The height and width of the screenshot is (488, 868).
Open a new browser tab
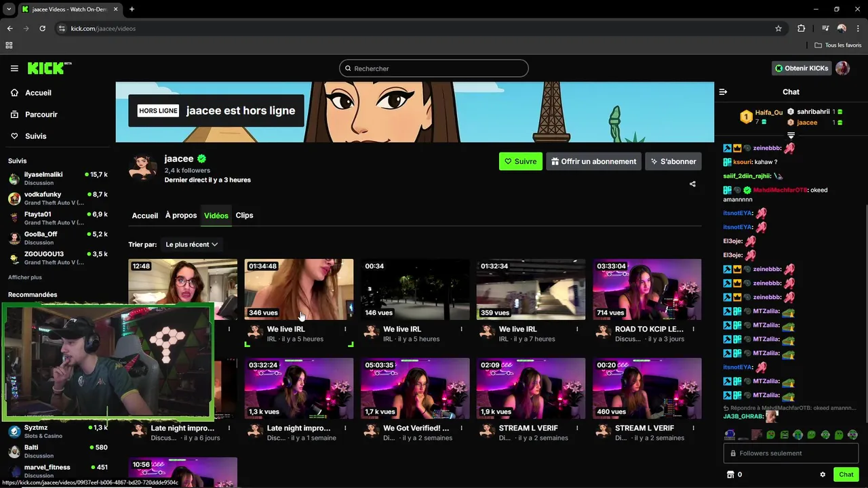(x=132, y=9)
